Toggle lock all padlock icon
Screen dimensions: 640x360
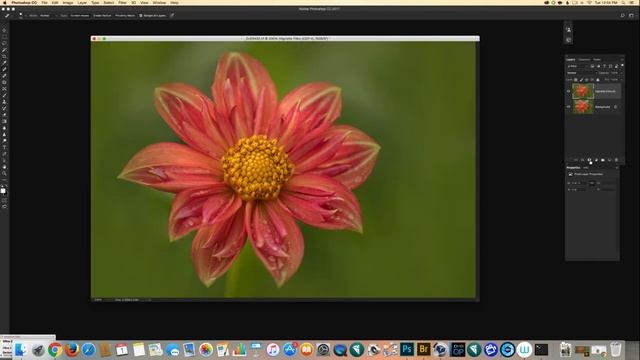click(598, 80)
